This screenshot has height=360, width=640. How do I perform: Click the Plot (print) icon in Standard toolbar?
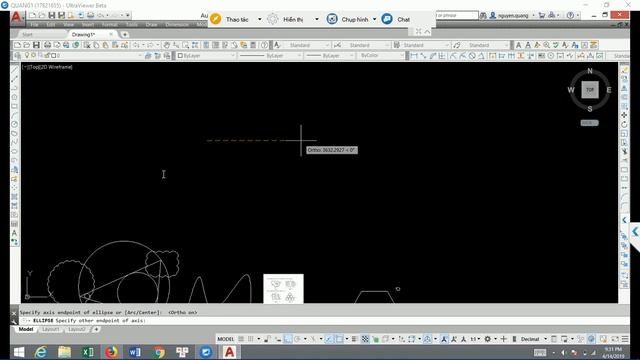[47, 45]
